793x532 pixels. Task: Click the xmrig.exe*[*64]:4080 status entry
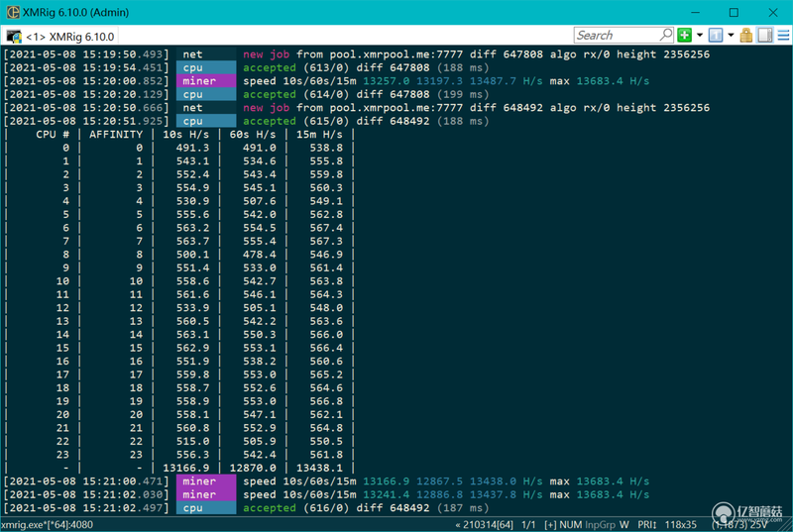(47, 525)
